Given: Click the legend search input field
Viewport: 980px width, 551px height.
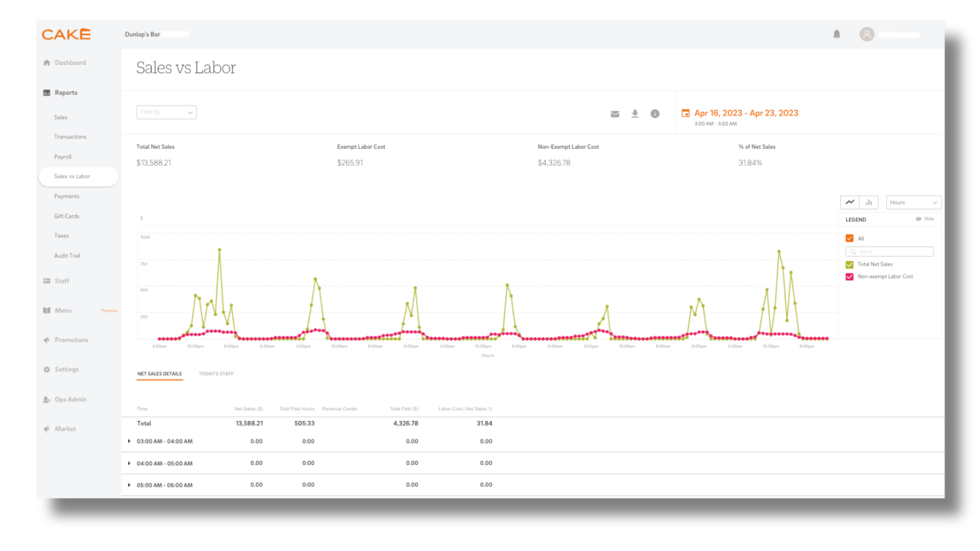Looking at the screenshot, I should pyautogui.click(x=890, y=252).
